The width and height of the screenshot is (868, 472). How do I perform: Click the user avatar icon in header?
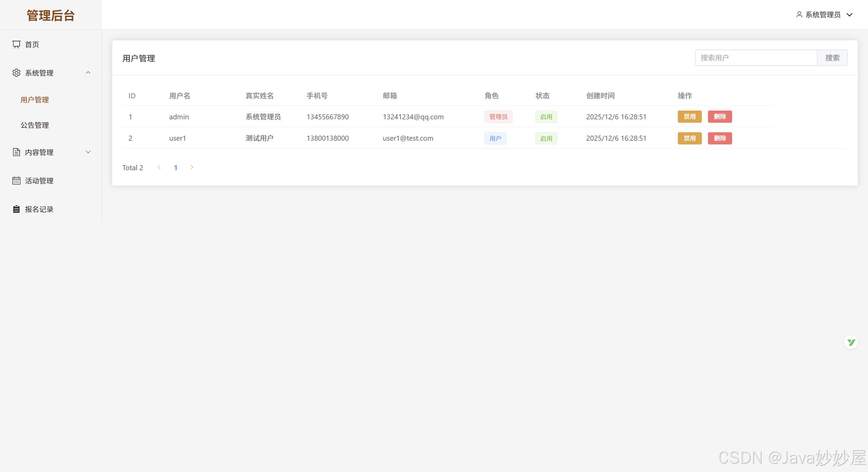(799, 15)
